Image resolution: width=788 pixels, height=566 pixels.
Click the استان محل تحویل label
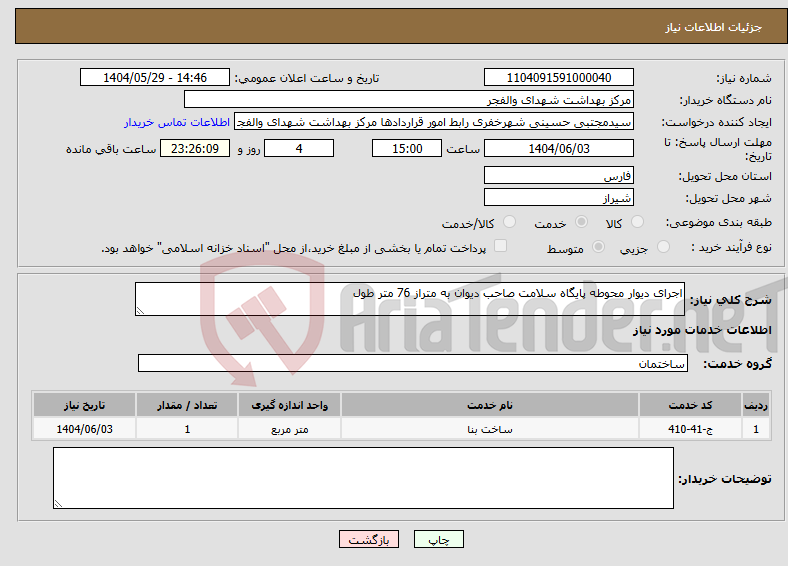[725, 176]
